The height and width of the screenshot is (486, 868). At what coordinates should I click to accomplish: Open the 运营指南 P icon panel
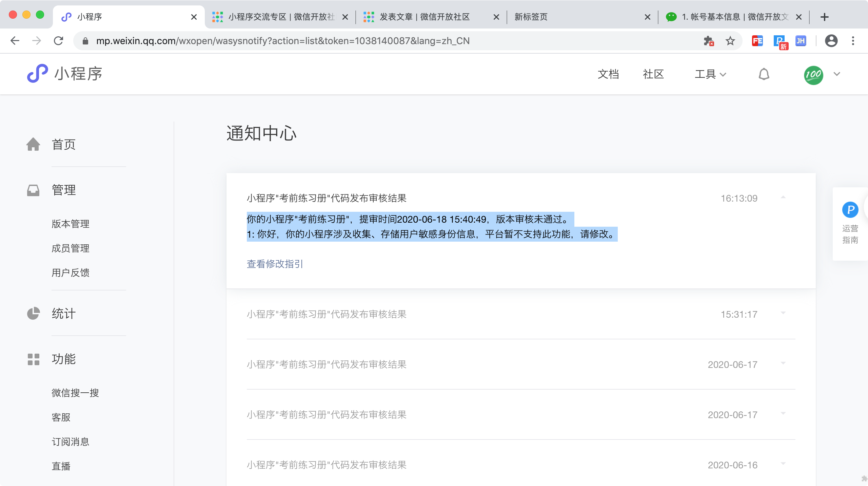click(850, 210)
